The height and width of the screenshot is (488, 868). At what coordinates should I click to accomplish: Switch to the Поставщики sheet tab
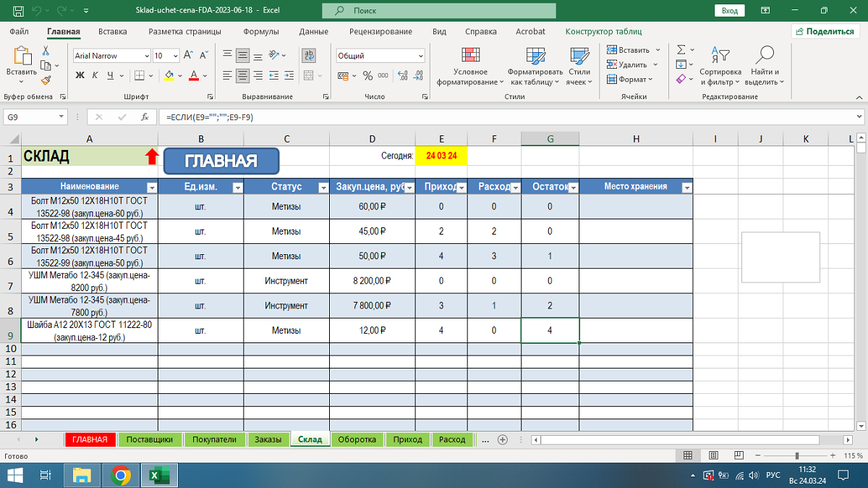(150, 439)
